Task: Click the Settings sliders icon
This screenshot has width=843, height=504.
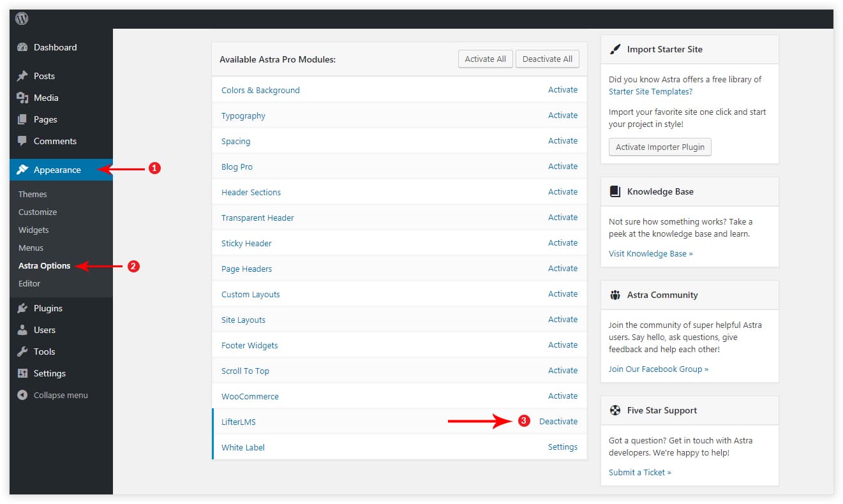Action: (22, 373)
